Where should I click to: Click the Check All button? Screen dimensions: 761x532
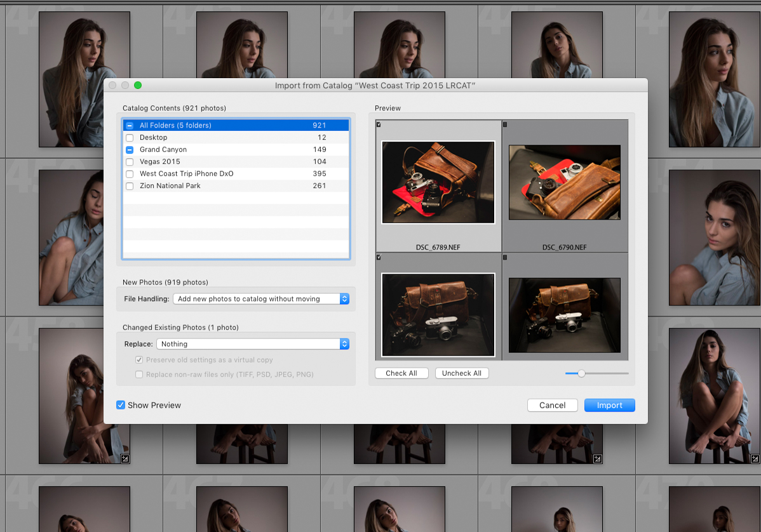[x=401, y=373]
